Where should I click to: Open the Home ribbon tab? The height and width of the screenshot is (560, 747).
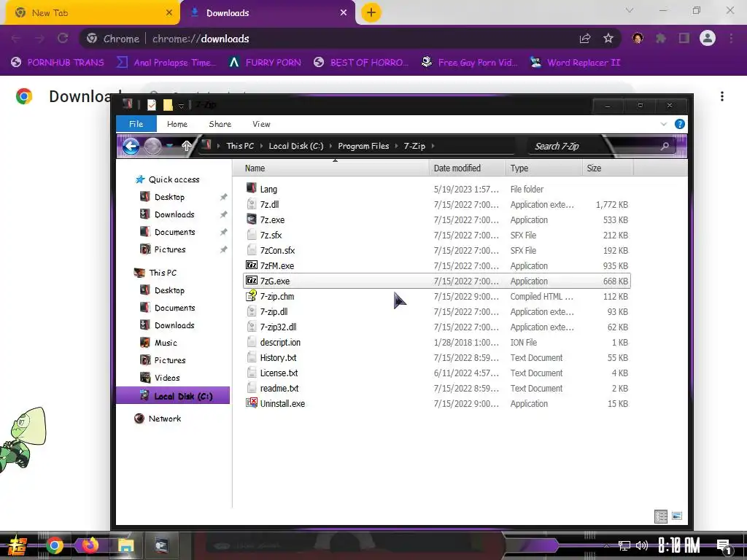177,124
